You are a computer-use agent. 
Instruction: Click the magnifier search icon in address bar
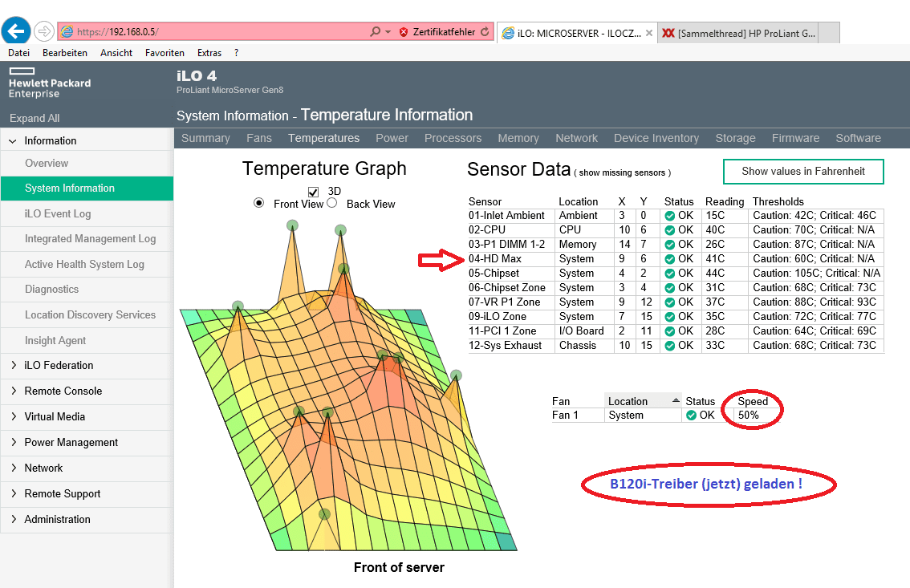click(x=376, y=32)
